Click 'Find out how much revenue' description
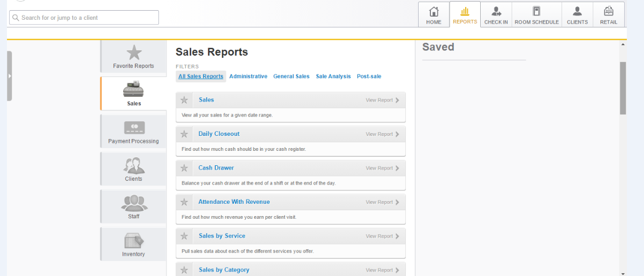This screenshot has height=276, width=644. pos(239,217)
